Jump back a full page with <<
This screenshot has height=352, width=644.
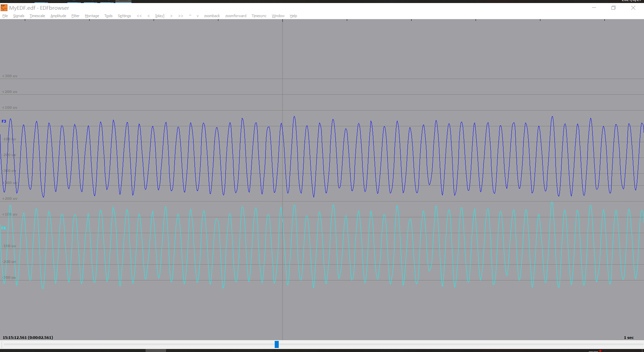tap(139, 16)
